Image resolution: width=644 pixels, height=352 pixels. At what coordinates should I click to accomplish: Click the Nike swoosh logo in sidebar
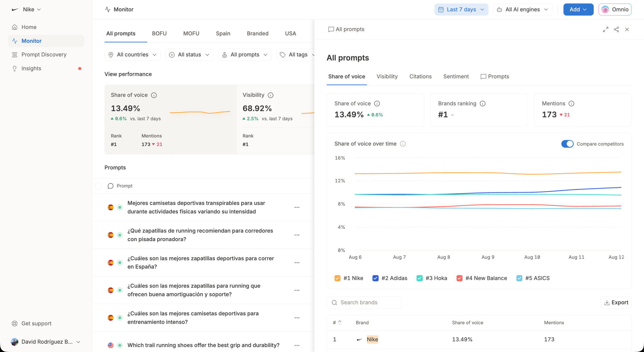point(15,10)
